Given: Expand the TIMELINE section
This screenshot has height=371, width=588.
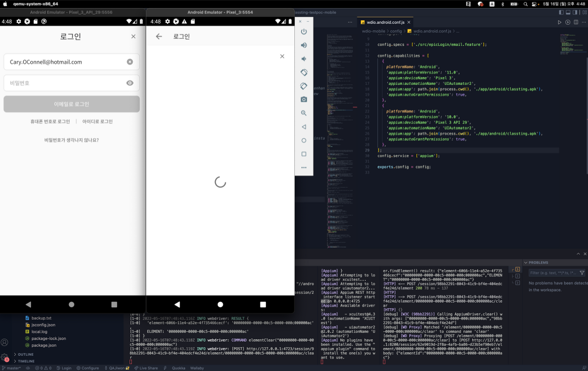Looking at the screenshot, I should (x=26, y=361).
